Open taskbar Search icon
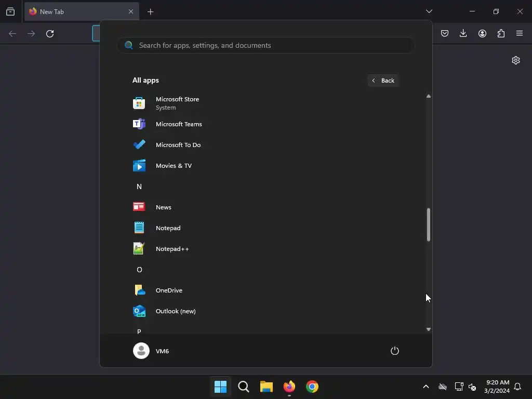 click(x=244, y=387)
